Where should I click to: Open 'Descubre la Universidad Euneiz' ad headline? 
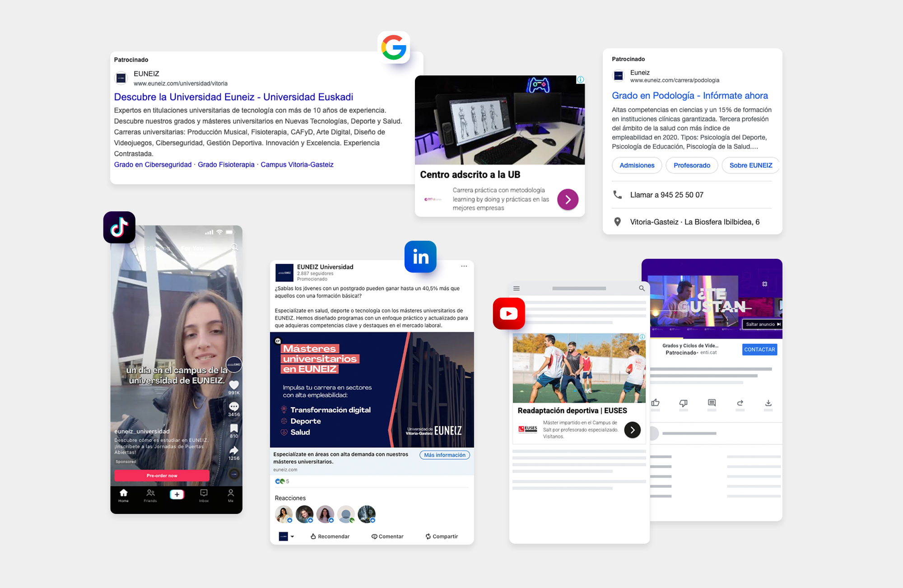pos(233,97)
